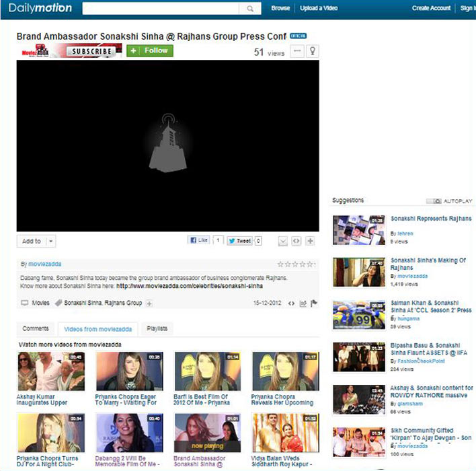
Task: Click the embed icon beside the date
Action: click(x=291, y=303)
